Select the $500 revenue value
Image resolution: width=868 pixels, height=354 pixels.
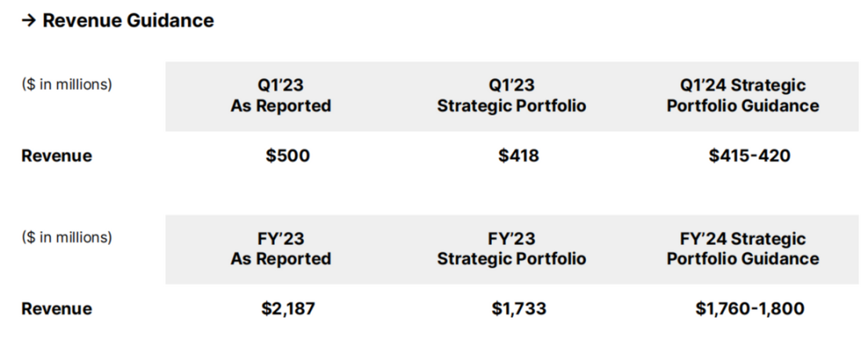pos(288,156)
